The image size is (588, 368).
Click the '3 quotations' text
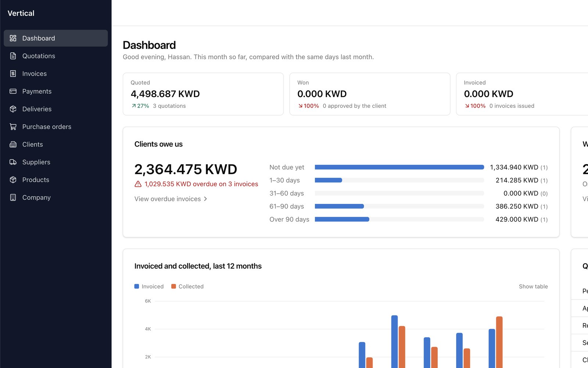point(169,106)
